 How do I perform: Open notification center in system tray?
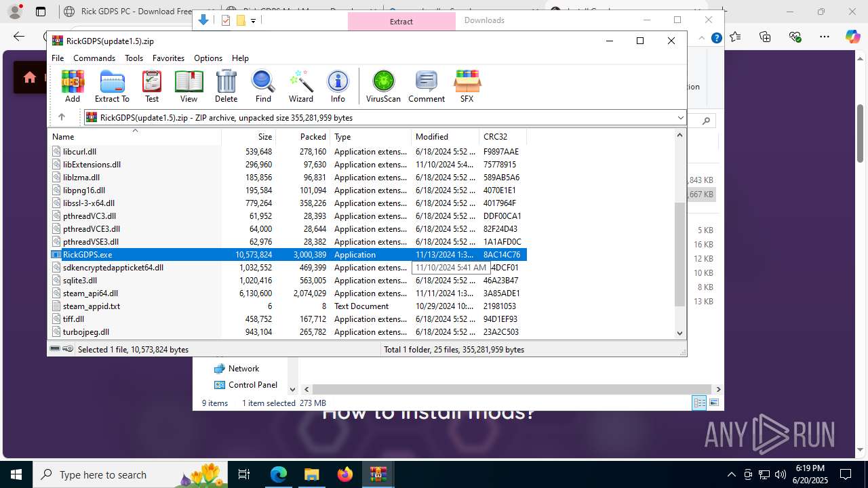846,474
